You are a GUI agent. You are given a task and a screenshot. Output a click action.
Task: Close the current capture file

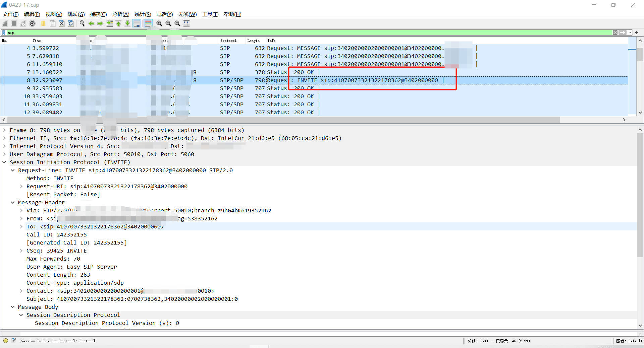[x=62, y=23]
